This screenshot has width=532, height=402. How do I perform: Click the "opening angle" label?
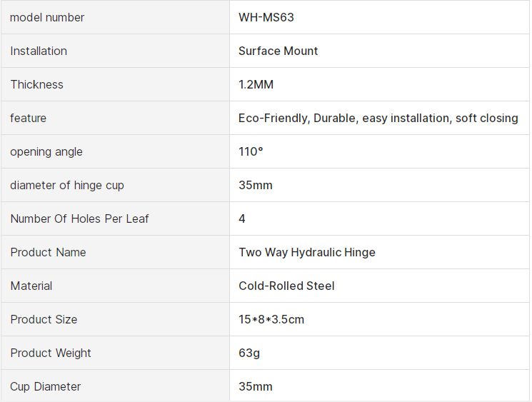(x=46, y=151)
